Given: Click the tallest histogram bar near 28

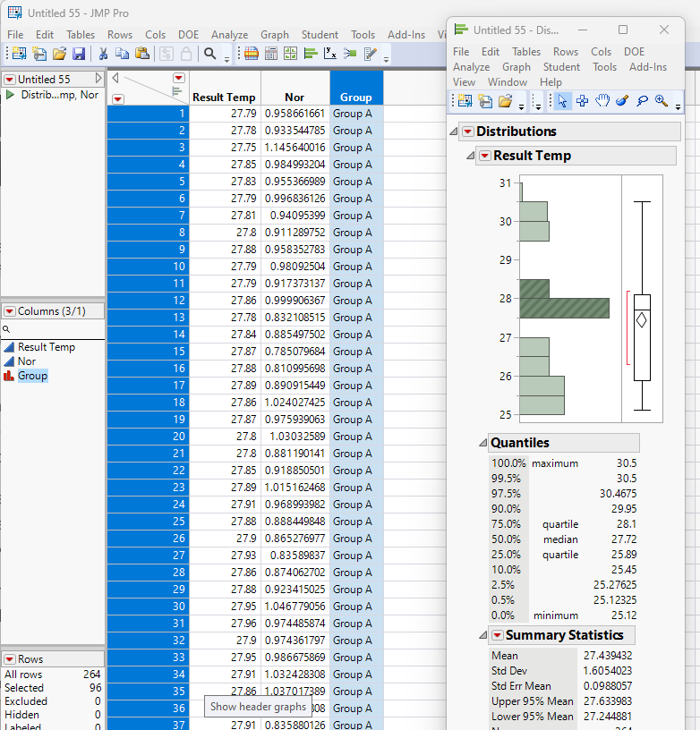Looking at the screenshot, I should [564, 308].
